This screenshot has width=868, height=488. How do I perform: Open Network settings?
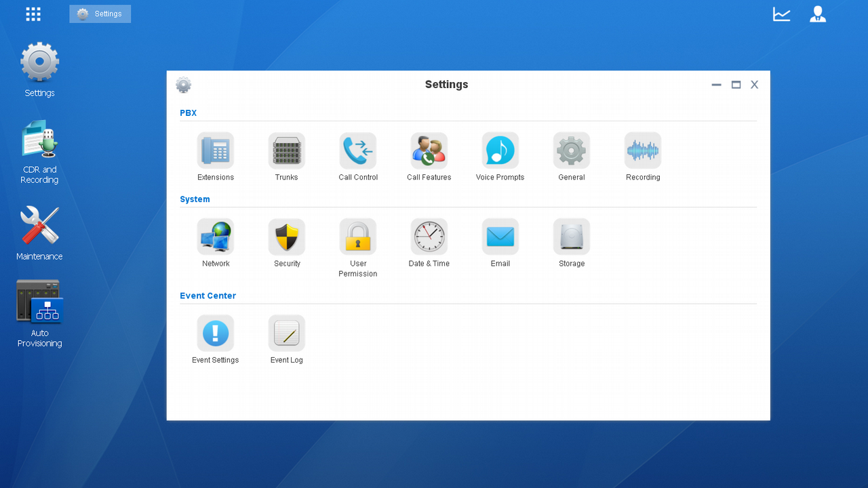pos(216,237)
